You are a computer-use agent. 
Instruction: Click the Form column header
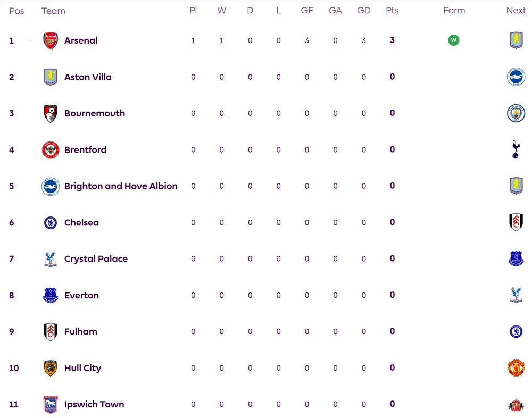pos(454,11)
